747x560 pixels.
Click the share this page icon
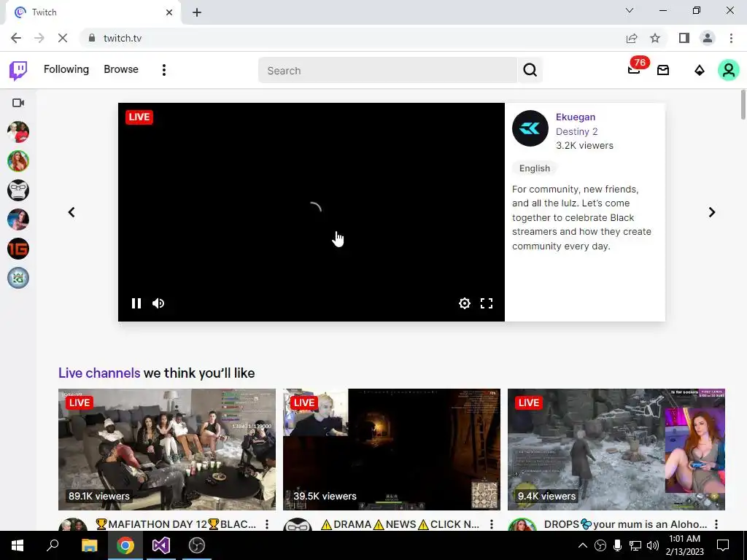click(632, 38)
